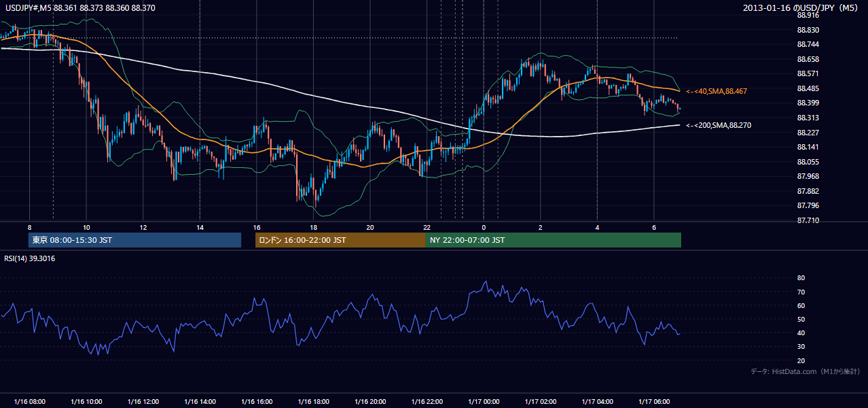The width and height of the screenshot is (868, 408).
Task: Click the 1/16 16:00 date label
Action: tap(256, 402)
